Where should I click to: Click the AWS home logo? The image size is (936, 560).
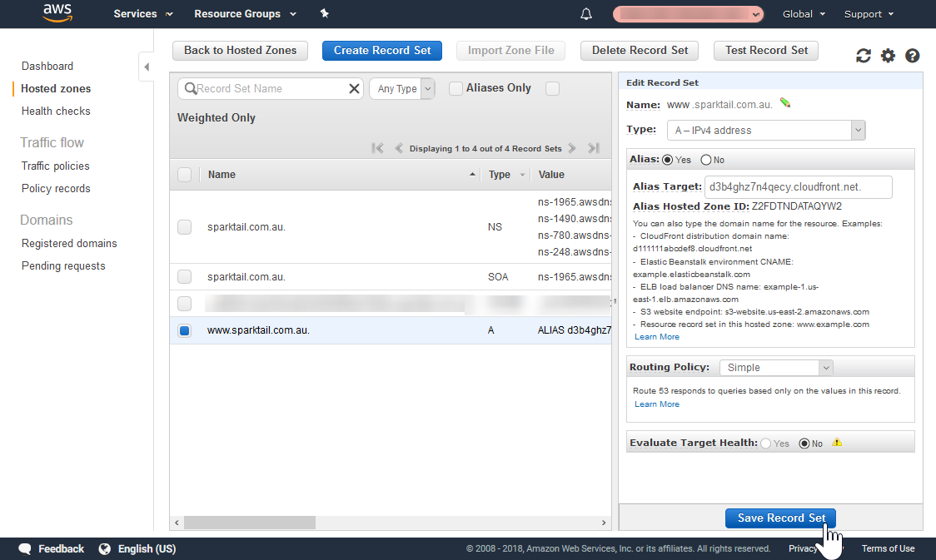point(55,13)
